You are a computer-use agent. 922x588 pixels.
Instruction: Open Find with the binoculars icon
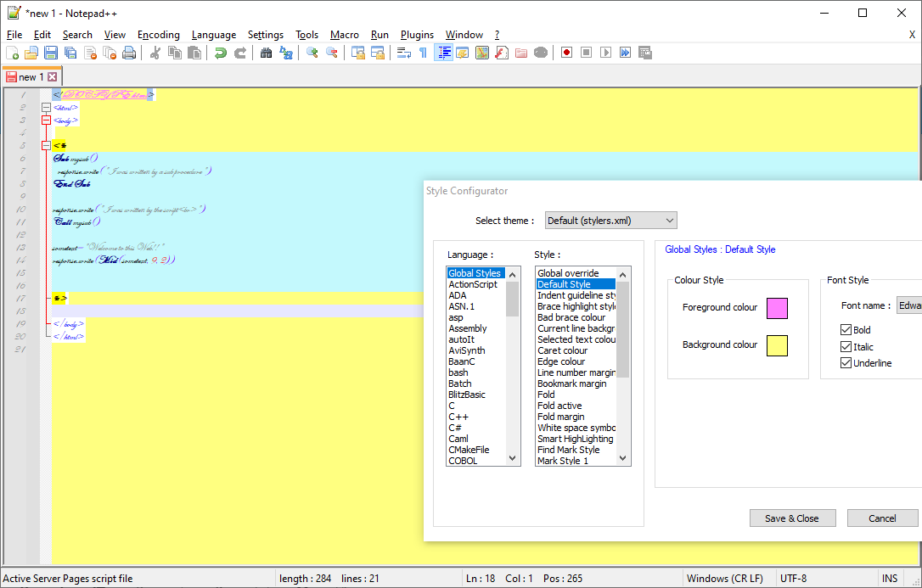pos(267,53)
